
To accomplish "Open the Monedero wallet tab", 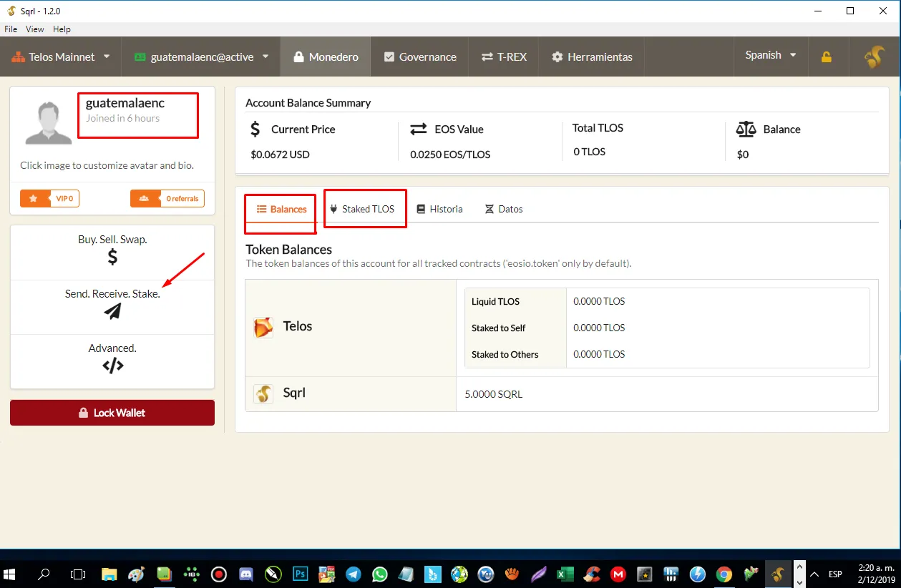I will tap(326, 57).
